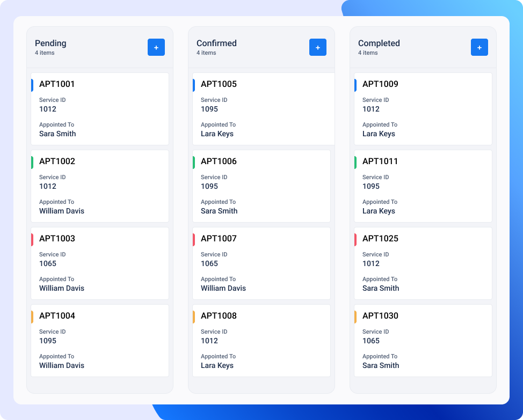Open appointment card APT1011
Image resolution: width=523 pixels, height=420 pixels.
click(423, 186)
